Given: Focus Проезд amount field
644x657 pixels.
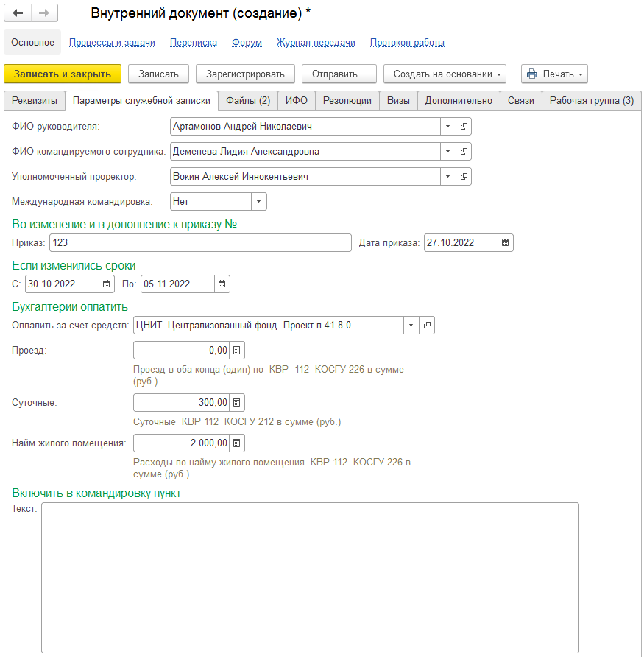Looking at the screenshot, I should tap(181, 351).
